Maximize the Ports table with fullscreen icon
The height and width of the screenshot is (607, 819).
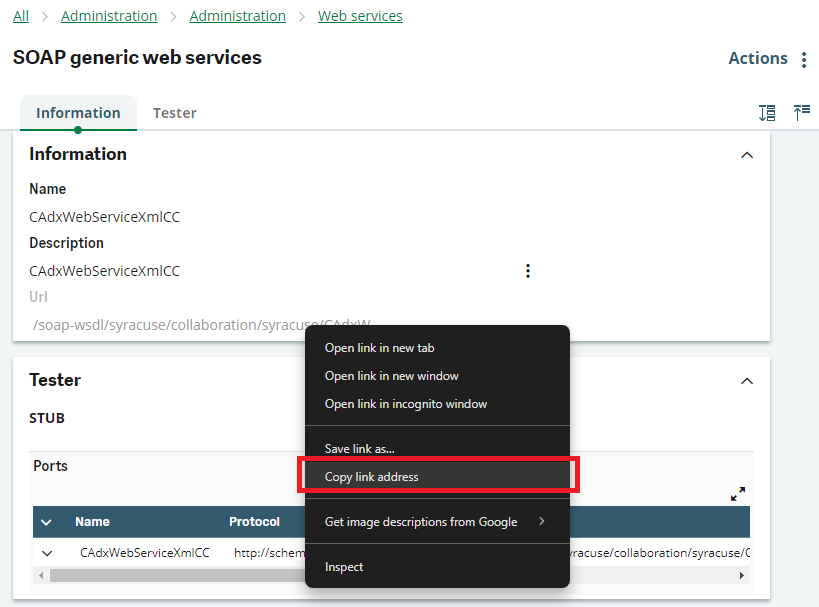[738, 494]
